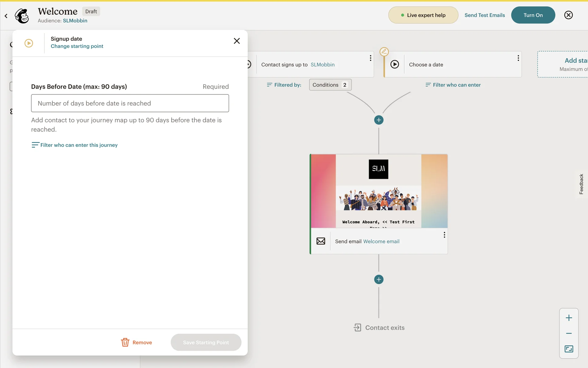This screenshot has width=588, height=368.
Task: Open the Conditions 2 filter badge
Action: (330, 85)
